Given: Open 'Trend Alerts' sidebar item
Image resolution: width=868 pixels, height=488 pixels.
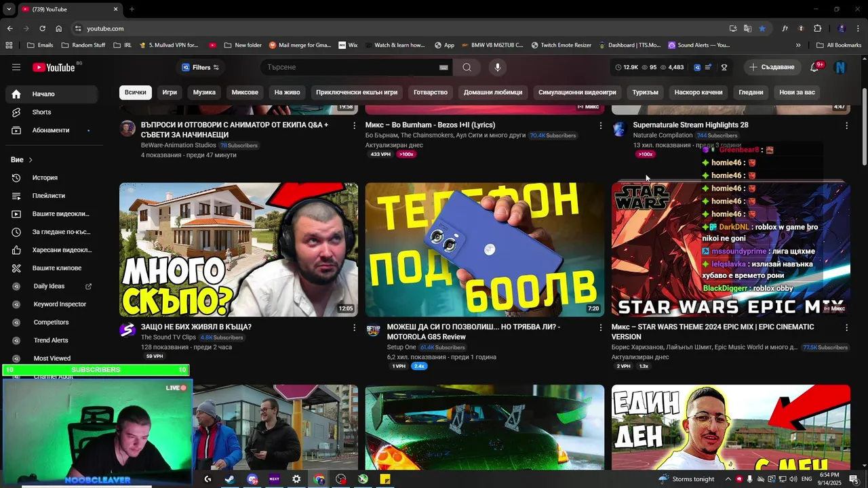Looking at the screenshot, I should click(52, 340).
